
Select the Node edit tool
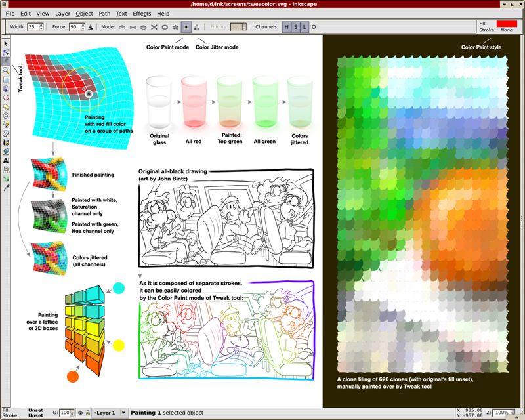6,52
